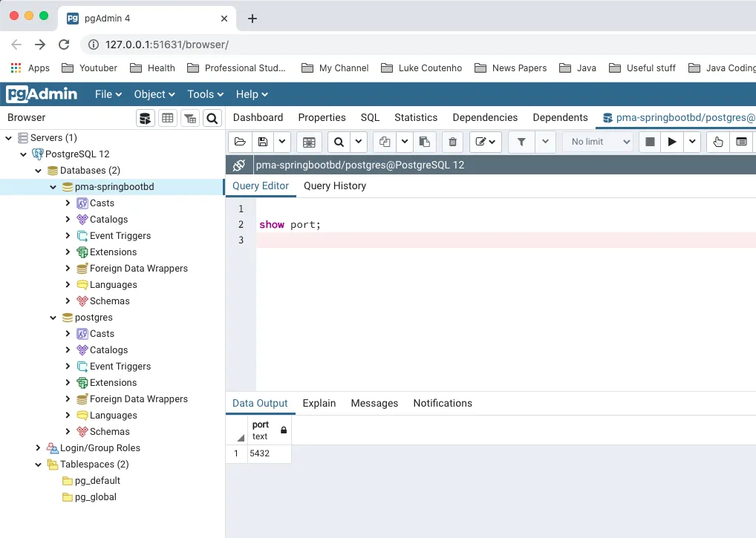The height and width of the screenshot is (538, 756).
Task: Switch to the Statistics tab
Action: pyautogui.click(x=416, y=117)
